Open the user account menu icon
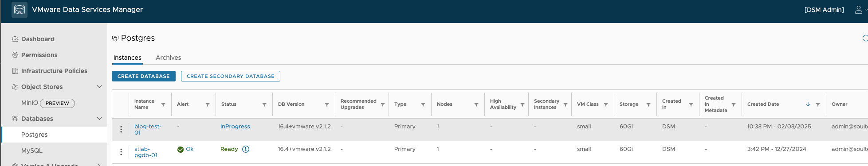The width and height of the screenshot is (868, 166). pyautogui.click(x=859, y=10)
